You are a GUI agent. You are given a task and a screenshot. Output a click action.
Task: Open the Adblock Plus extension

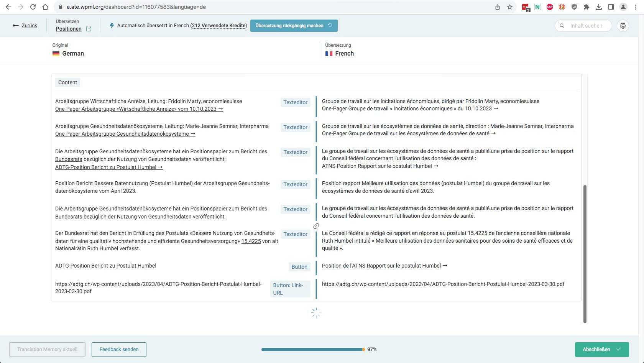click(x=550, y=7)
